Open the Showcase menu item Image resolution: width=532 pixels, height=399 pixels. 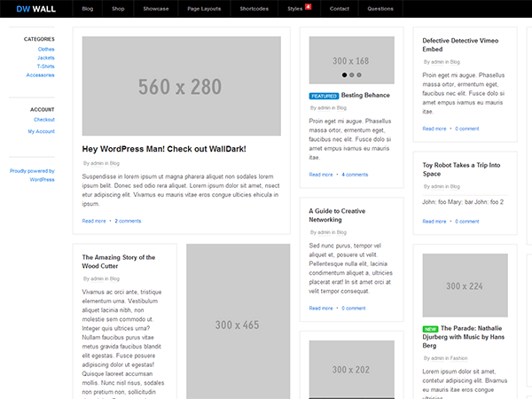tap(156, 9)
